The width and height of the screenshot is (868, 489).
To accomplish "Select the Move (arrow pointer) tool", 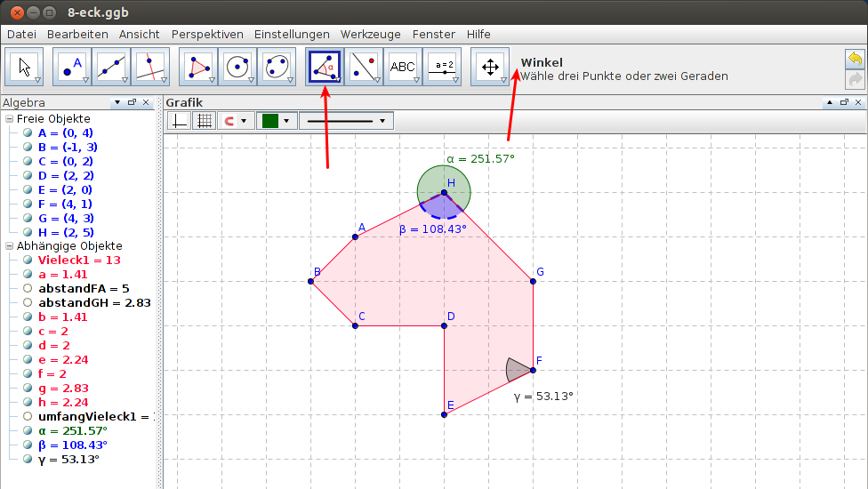I will (x=24, y=67).
